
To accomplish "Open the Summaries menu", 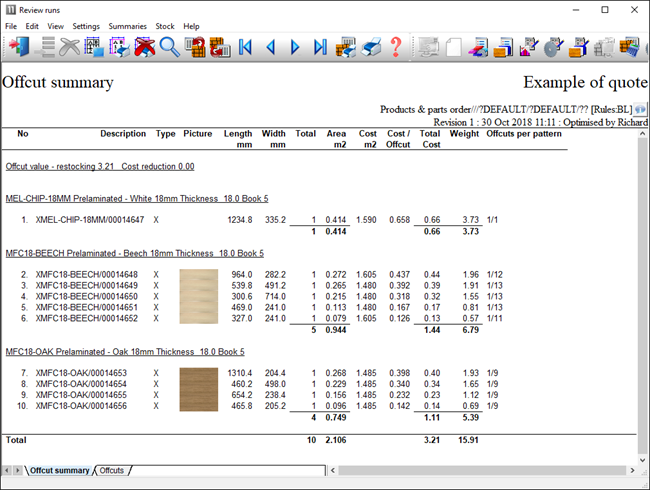I will 127,26.
